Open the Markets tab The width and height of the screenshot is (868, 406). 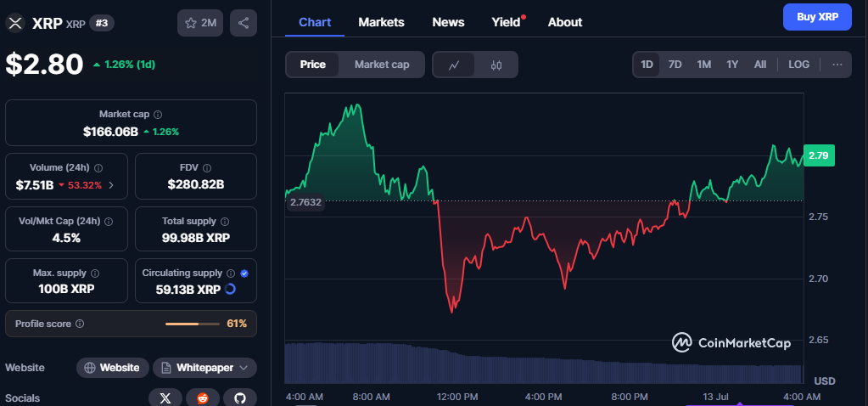coord(382,23)
